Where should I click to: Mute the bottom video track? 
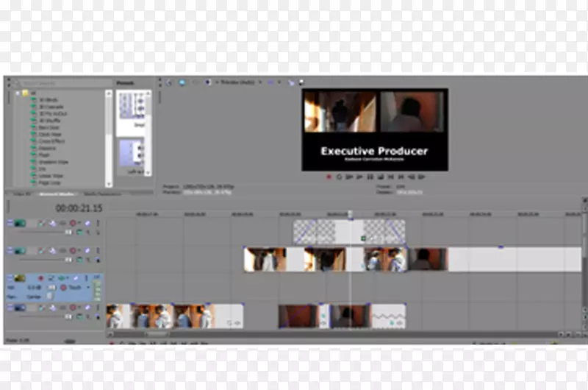click(87, 308)
